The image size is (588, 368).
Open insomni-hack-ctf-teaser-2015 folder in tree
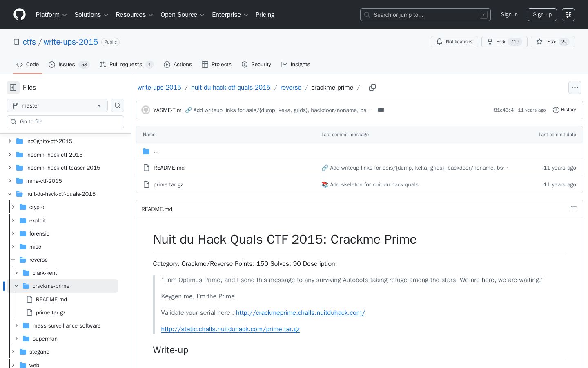pos(63,168)
